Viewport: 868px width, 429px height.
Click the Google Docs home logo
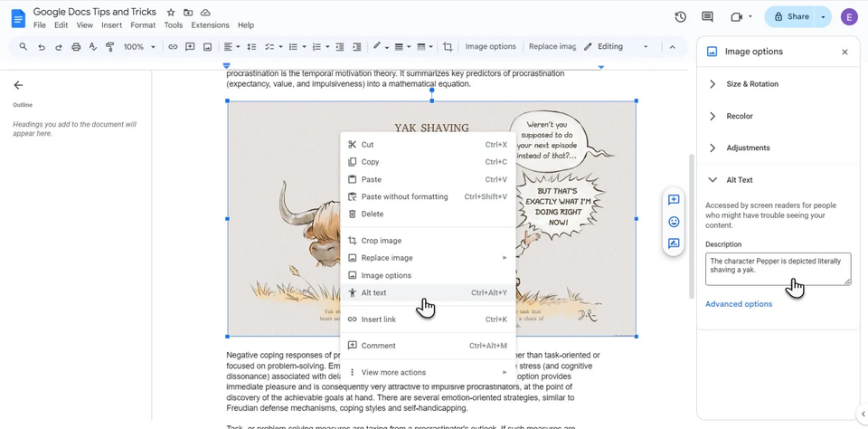pyautogui.click(x=18, y=18)
